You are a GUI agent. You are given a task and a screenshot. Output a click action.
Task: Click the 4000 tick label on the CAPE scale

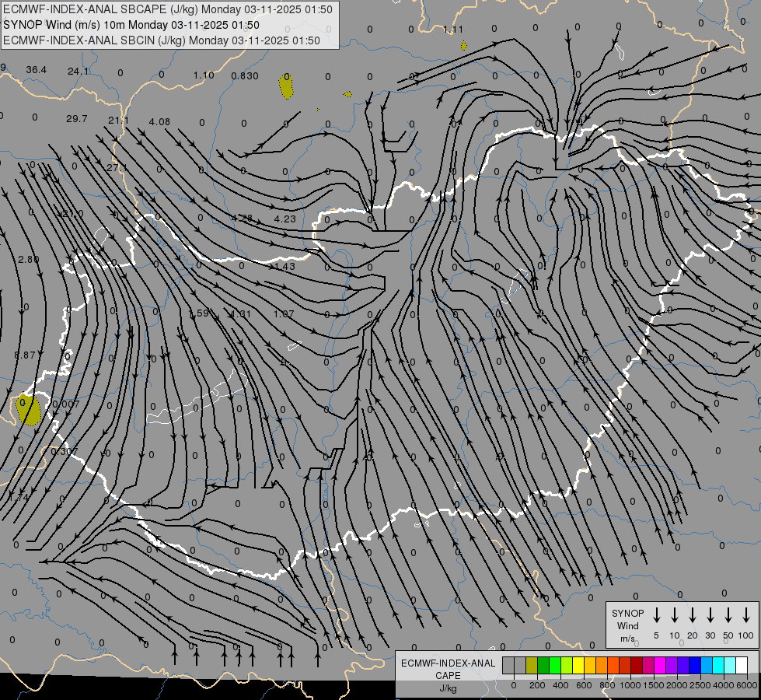click(723, 685)
